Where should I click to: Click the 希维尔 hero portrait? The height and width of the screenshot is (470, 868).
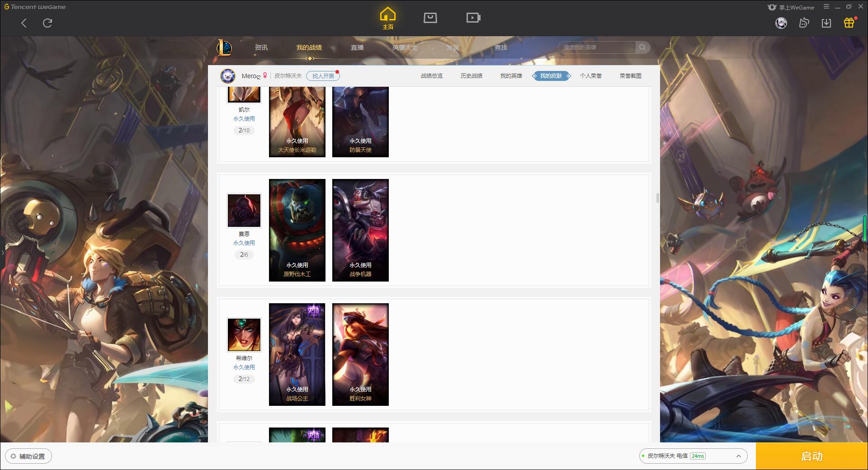tap(244, 335)
